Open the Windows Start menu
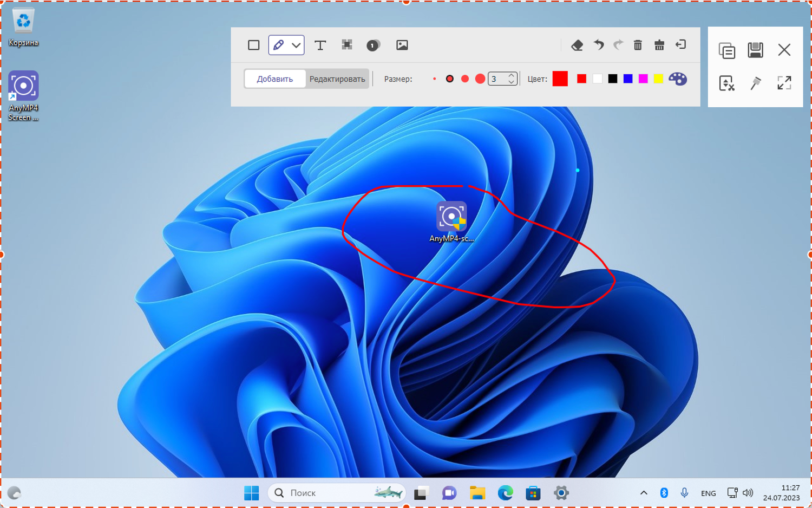Viewport: 812px width, 508px height. pyautogui.click(x=252, y=493)
